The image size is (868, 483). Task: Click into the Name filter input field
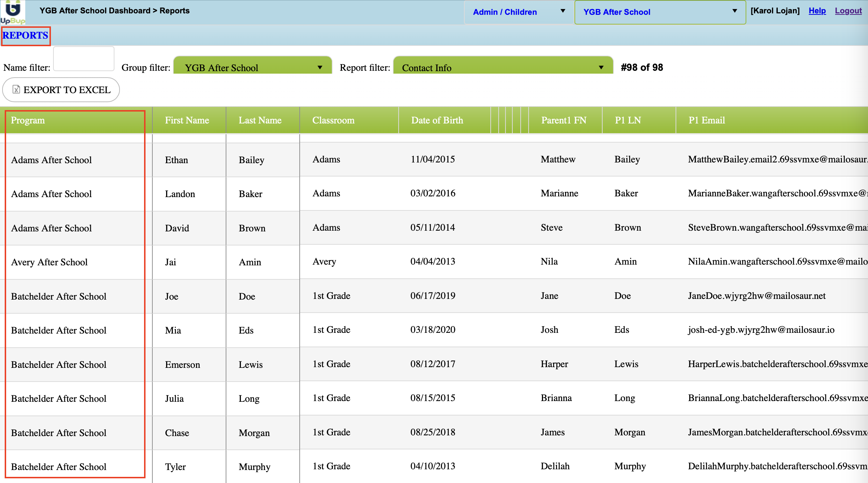pos(84,59)
